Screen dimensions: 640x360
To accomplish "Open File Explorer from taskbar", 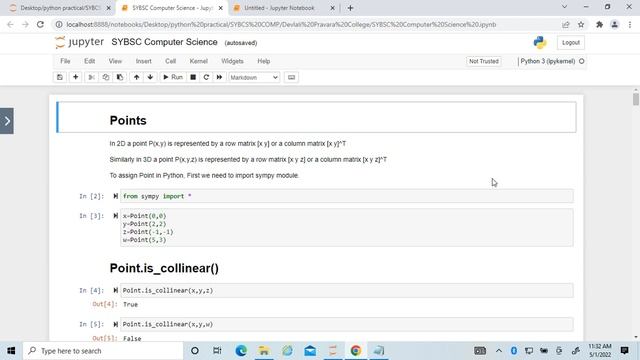I will pyautogui.click(x=264, y=351).
